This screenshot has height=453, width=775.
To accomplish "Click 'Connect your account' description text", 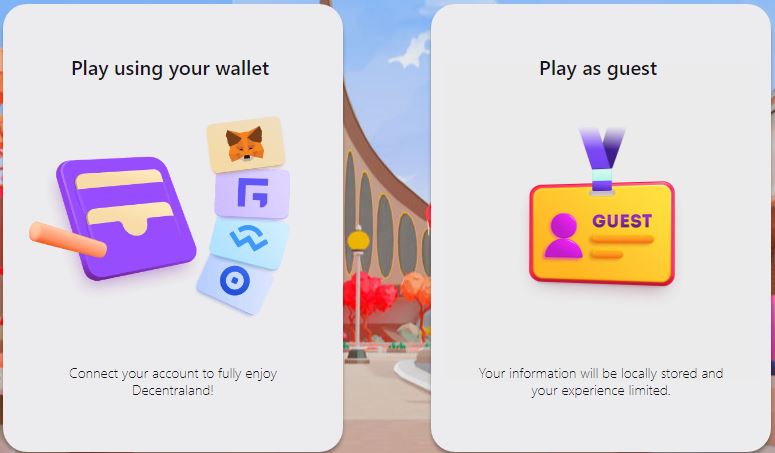I will click(x=173, y=382).
